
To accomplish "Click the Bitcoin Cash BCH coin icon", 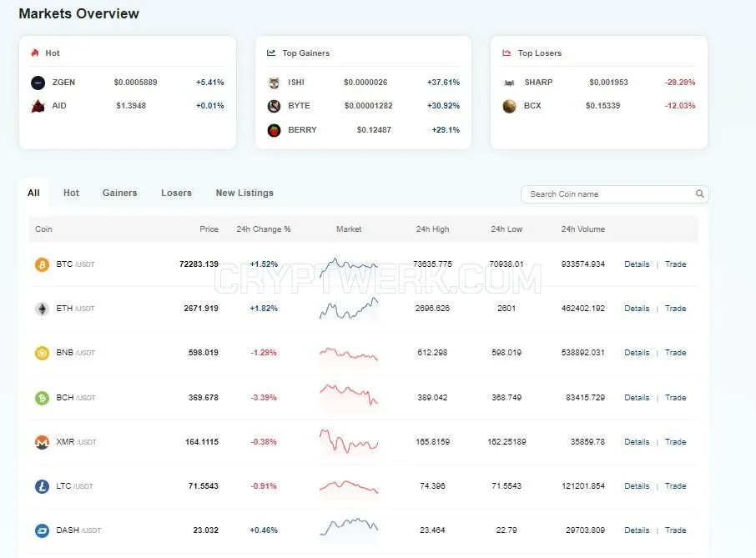I will (x=42, y=398).
